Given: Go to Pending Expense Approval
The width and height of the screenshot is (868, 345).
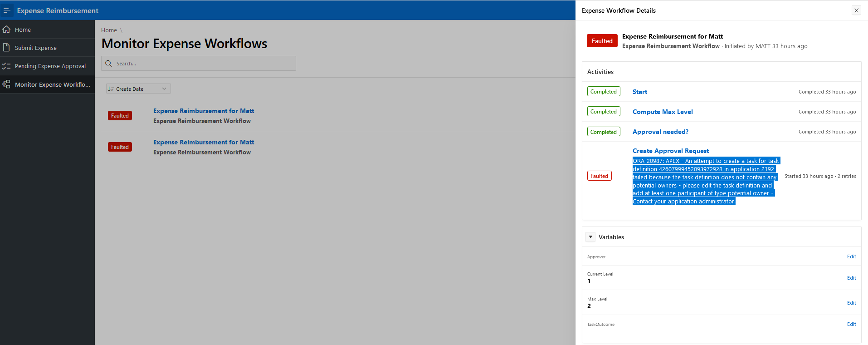Looking at the screenshot, I should [x=47, y=66].
